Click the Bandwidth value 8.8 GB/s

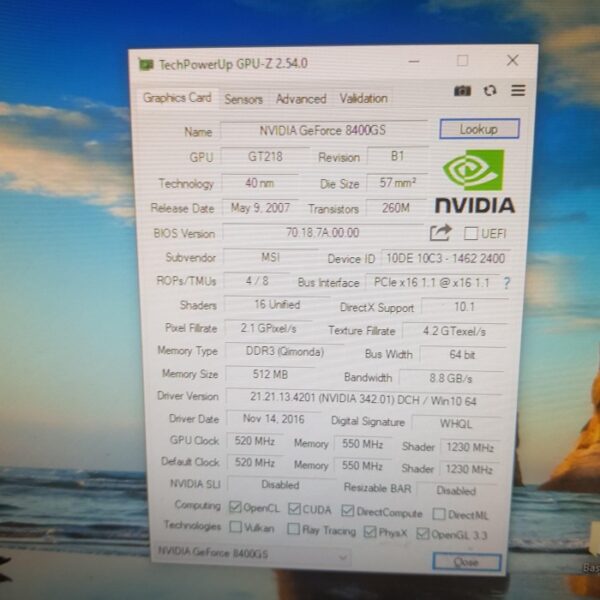(x=451, y=378)
